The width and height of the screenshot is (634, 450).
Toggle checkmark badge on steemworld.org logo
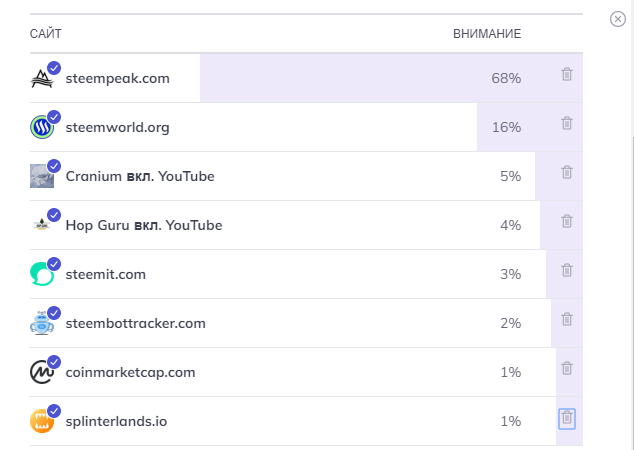click(54, 116)
